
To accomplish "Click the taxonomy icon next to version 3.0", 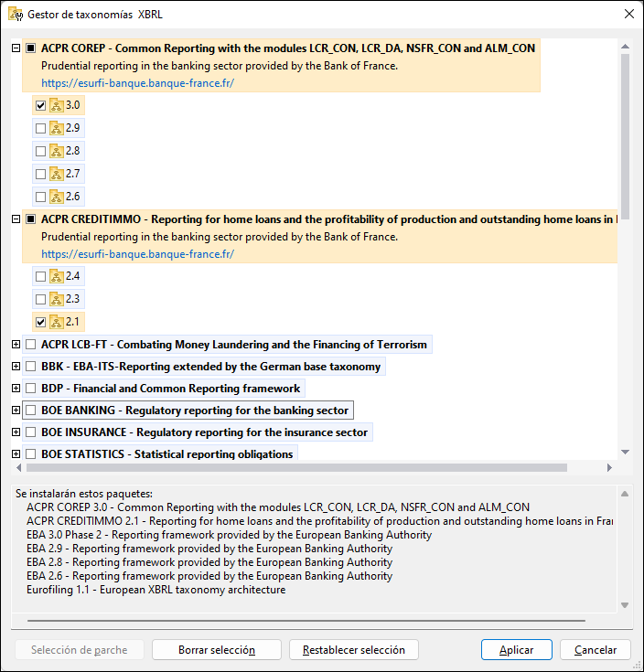I will pyautogui.click(x=57, y=105).
